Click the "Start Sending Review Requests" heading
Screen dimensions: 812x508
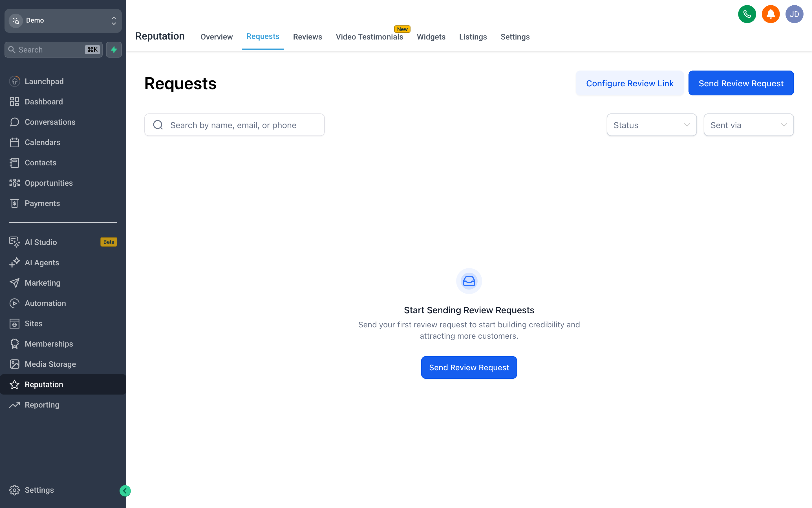click(x=469, y=310)
